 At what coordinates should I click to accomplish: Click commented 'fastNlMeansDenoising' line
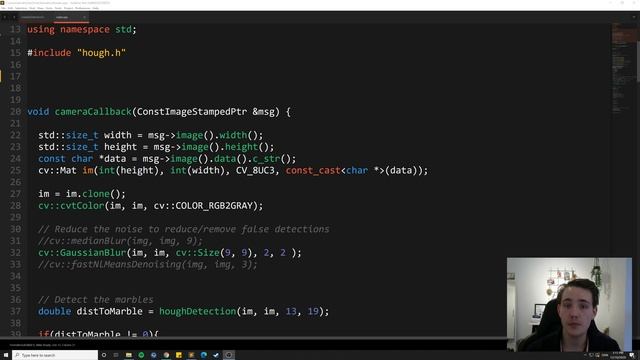pyautogui.click(x=148, y=264)
